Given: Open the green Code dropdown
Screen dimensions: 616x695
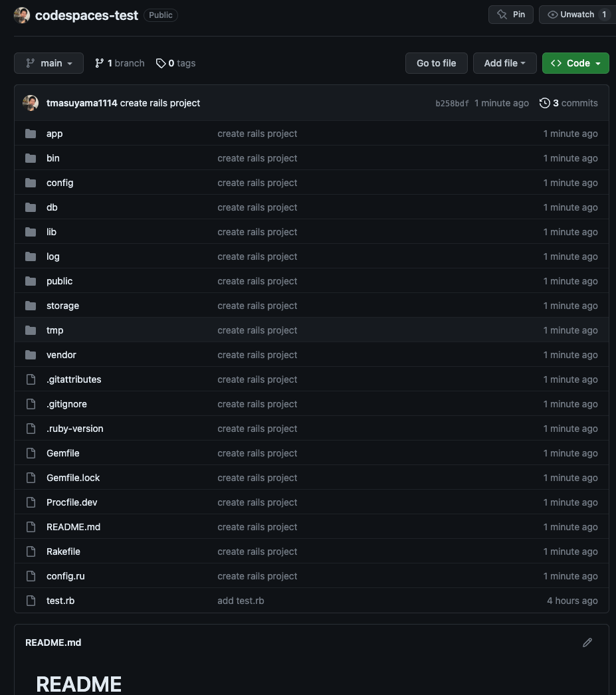Looking at the screenshot, I should (575, 63).
